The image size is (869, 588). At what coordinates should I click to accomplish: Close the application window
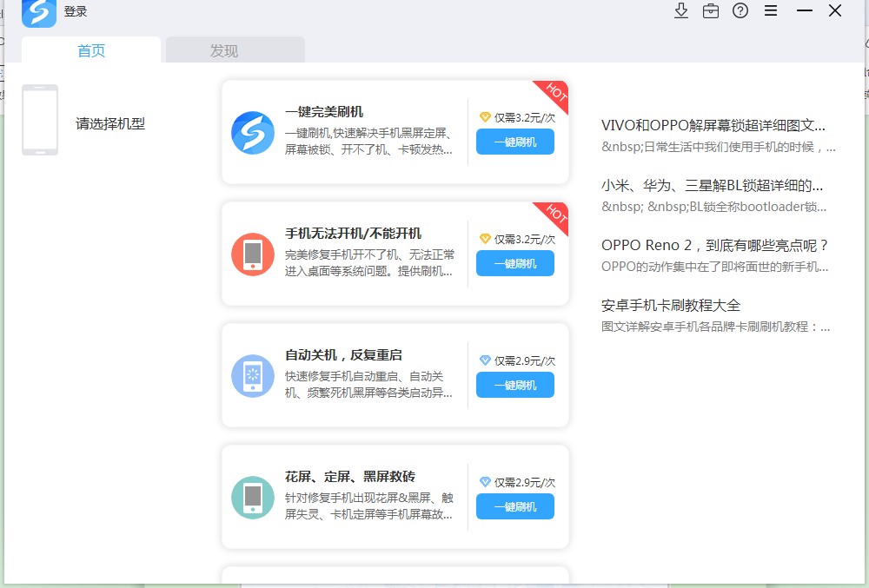pos(835,10)
